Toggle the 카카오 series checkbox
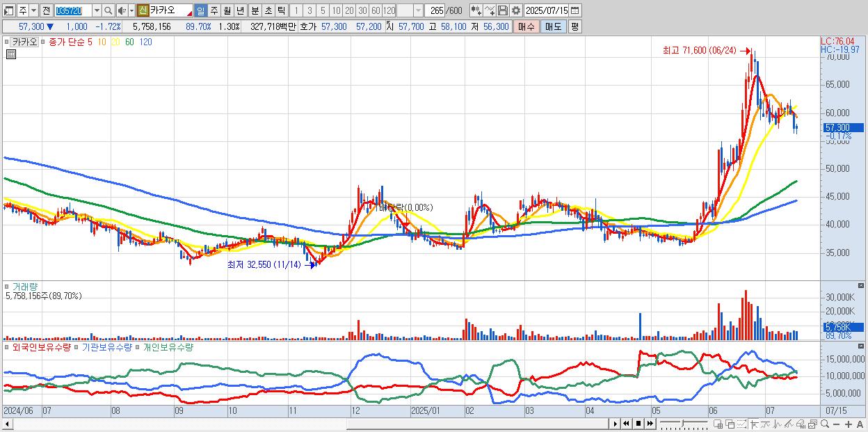The height and width of the screenshot is (432, 868). pos(6,42)
